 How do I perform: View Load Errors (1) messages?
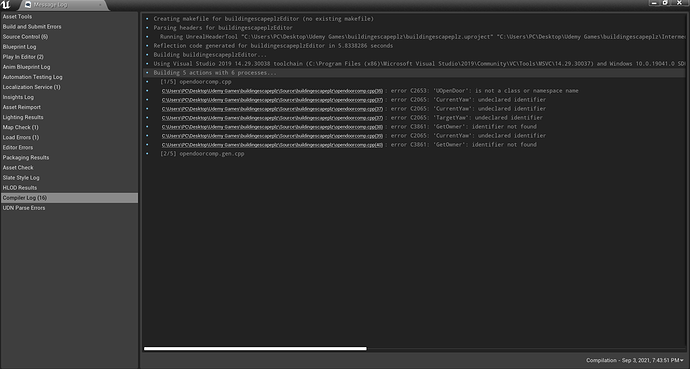coord(69,138)
